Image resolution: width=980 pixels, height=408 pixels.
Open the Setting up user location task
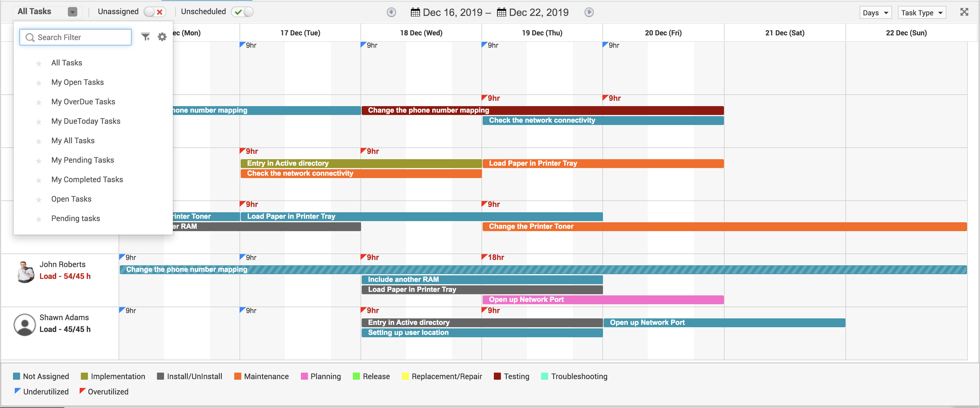[482, 332]
